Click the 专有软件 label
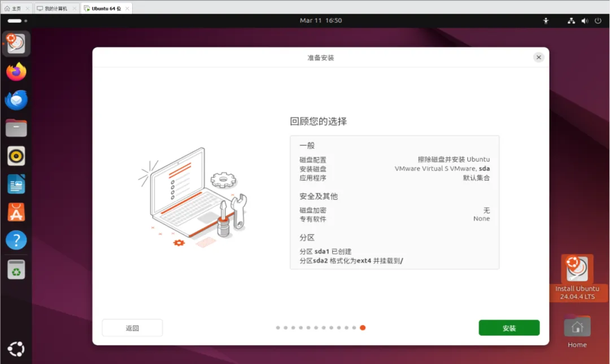The image size is (610, 364). pyautogui.click(x=313, y=219)
